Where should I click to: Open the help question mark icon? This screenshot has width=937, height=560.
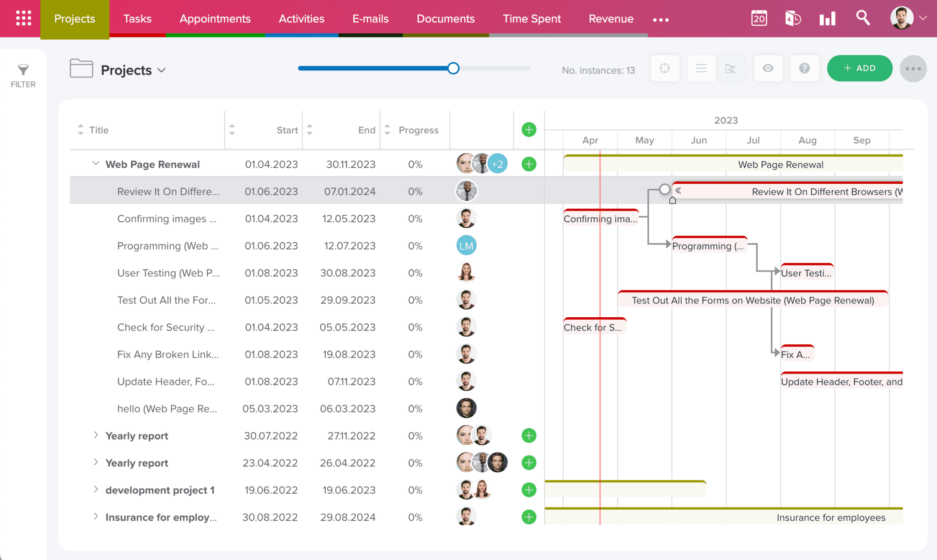coord(805,68)
